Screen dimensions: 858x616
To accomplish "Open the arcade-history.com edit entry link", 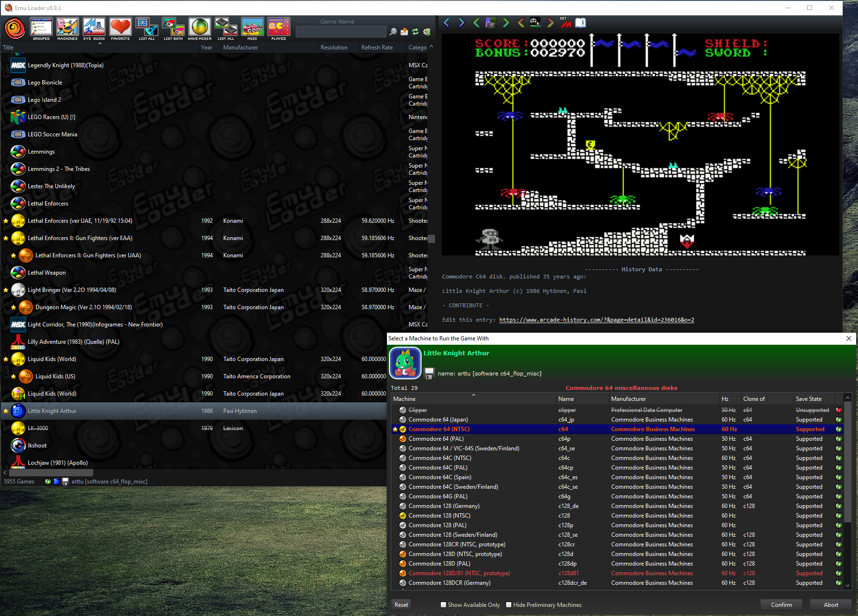I will tap(596, 320).
